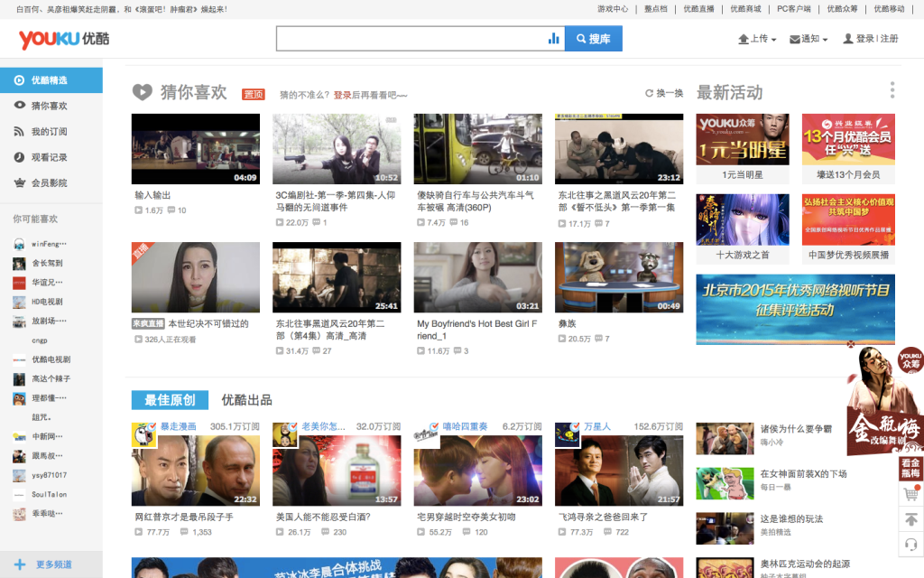Expand the 通知 dropdown
The width and height of the screenshot is (924, 578).
(x=808, y=39)
